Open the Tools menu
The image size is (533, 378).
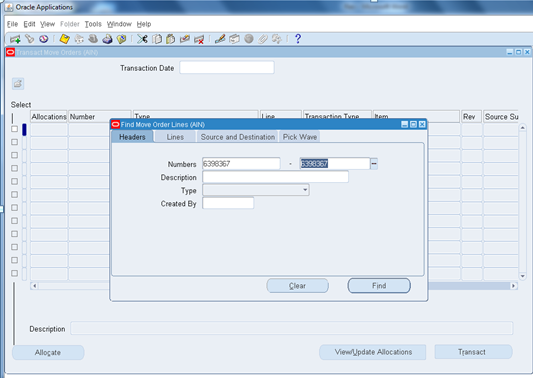click(x=93, y=24)
